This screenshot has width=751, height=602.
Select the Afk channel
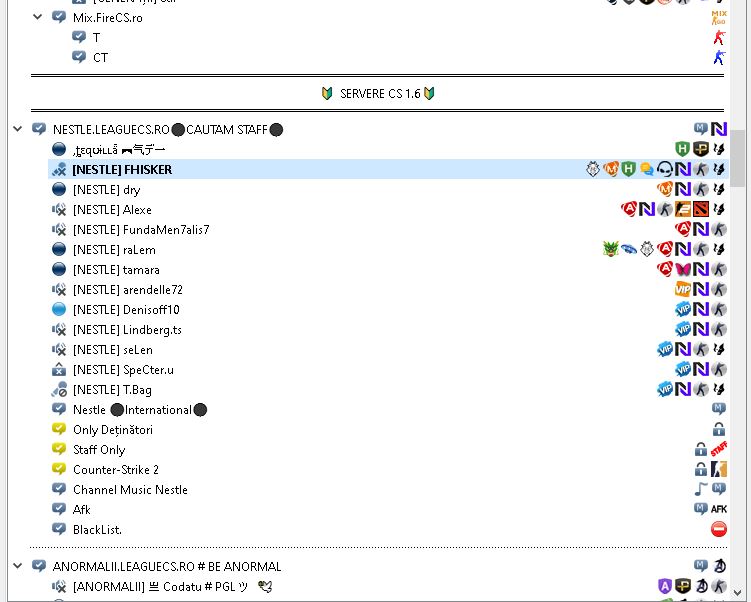[81, 510]
